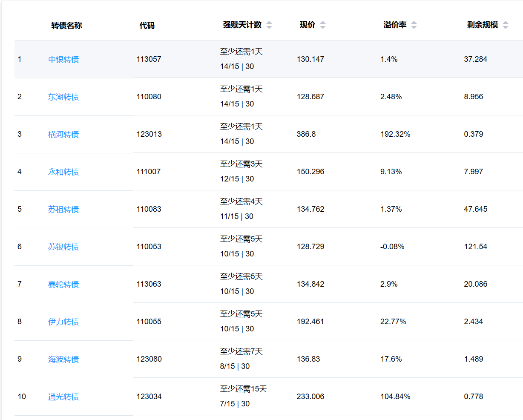Open the 东湖转债 bond link
Image resolution: width=523 pixels, height=420 pixels.
(63, 97)
